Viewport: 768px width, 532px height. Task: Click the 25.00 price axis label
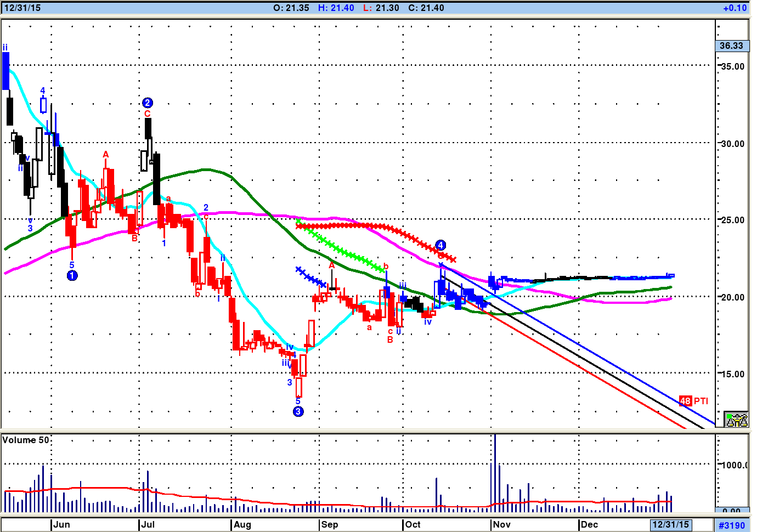coord(732,220)
